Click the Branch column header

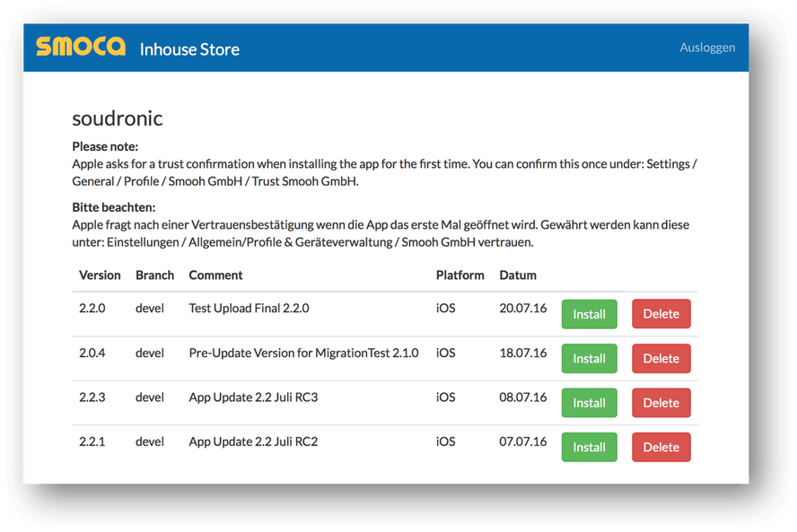tap(154, 275)
